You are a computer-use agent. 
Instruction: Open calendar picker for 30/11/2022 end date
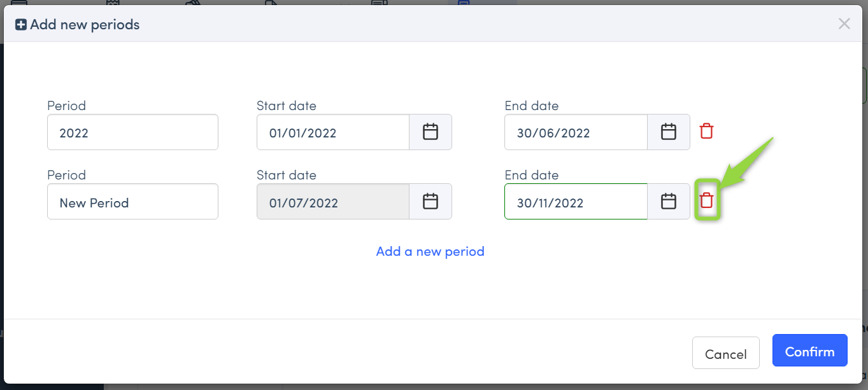pos(668,202)
